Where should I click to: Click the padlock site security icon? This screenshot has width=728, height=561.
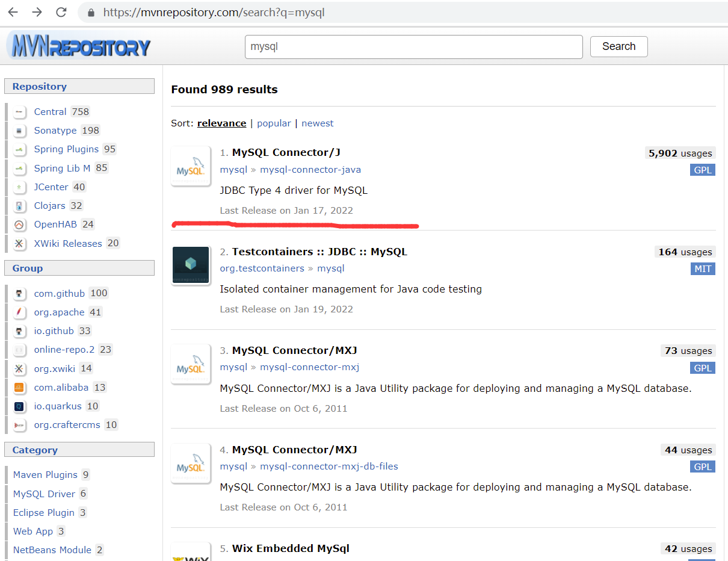[x=91, y=13]
